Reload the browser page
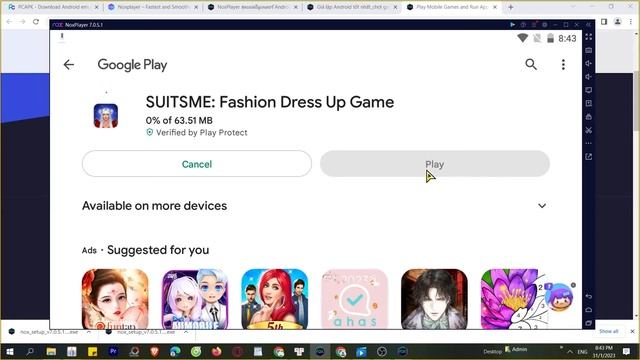Viewport: 640px width, 360px height. [x=36, y=22]
